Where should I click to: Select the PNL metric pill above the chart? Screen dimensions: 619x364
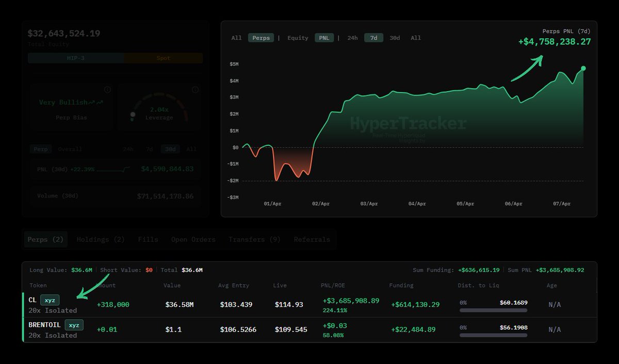324,38
